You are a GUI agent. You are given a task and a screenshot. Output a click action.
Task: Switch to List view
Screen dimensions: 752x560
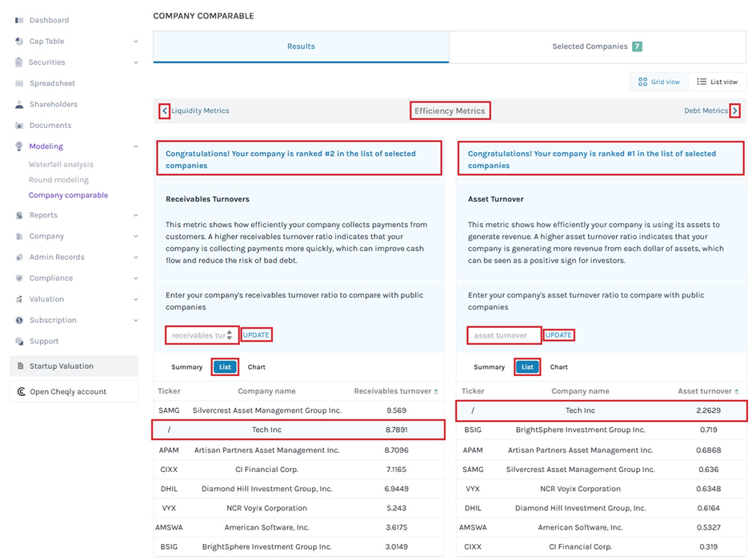pos(717,82)
